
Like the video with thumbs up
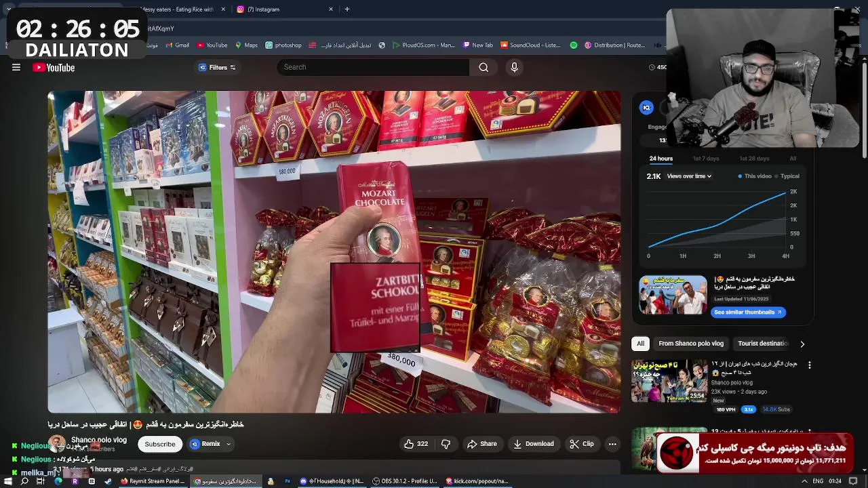tap(416, 444)
